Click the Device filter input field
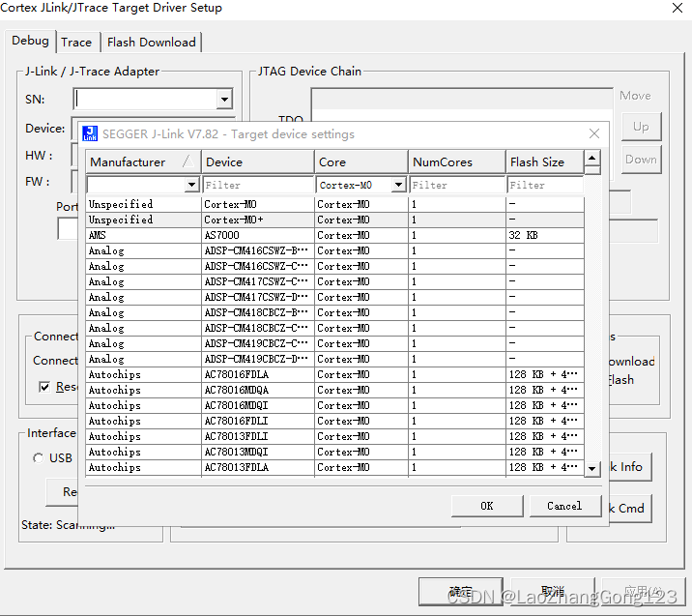The image size is (692, 616). [258, 185]
